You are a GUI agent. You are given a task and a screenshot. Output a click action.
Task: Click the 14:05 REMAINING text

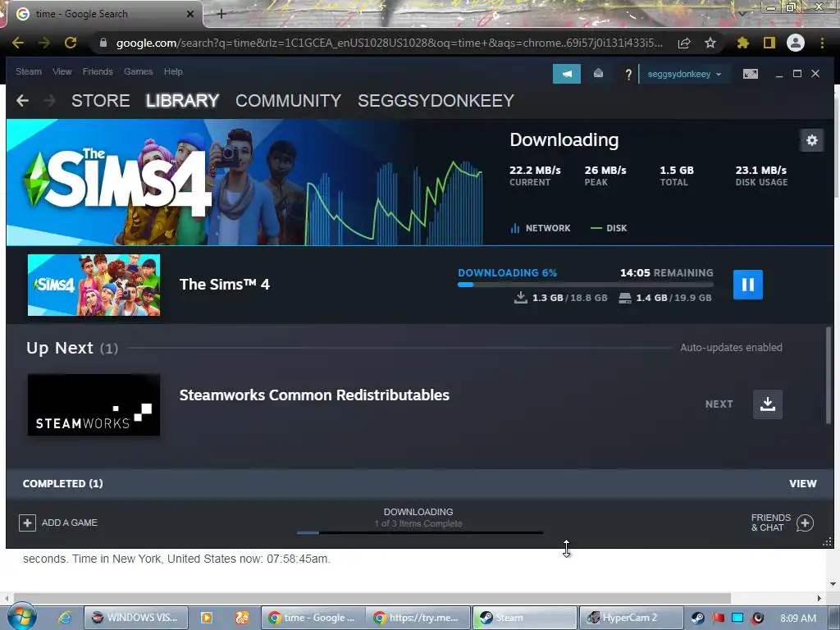(666, 272)
